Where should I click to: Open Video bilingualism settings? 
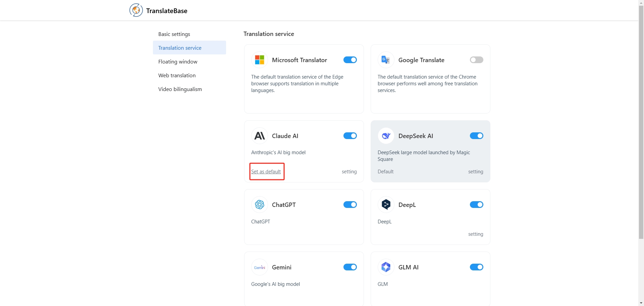(190, 89)
